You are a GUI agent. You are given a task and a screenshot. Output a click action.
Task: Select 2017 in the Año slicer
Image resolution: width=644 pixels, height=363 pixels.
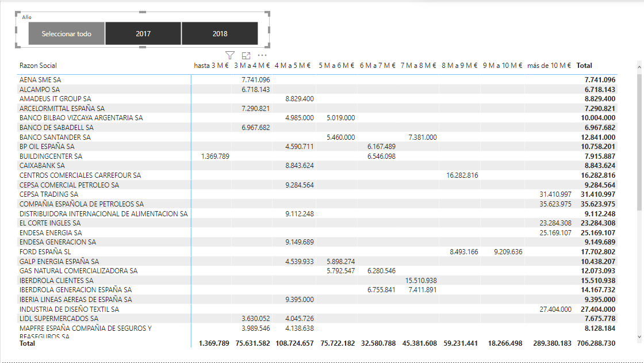[x=143, y=33]
